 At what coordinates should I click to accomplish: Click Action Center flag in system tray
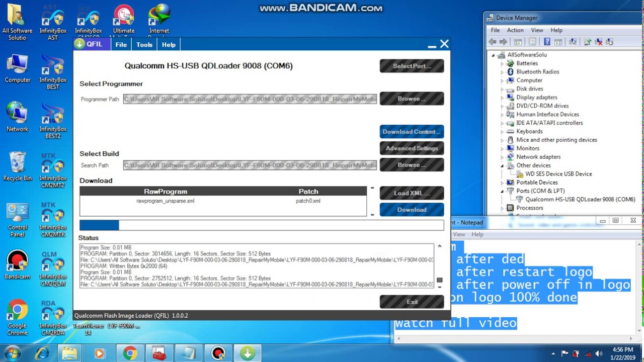click(565, 353)
